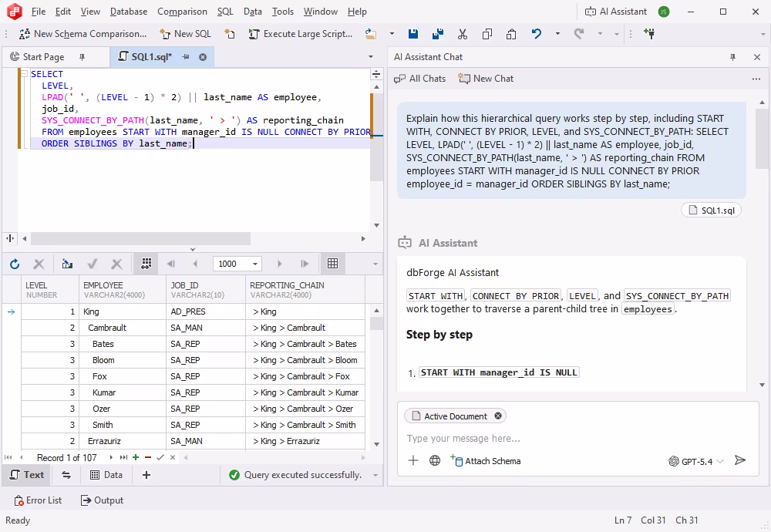Collapse the SELECT statement code region

pyautogui.click(x=24, y=74)
